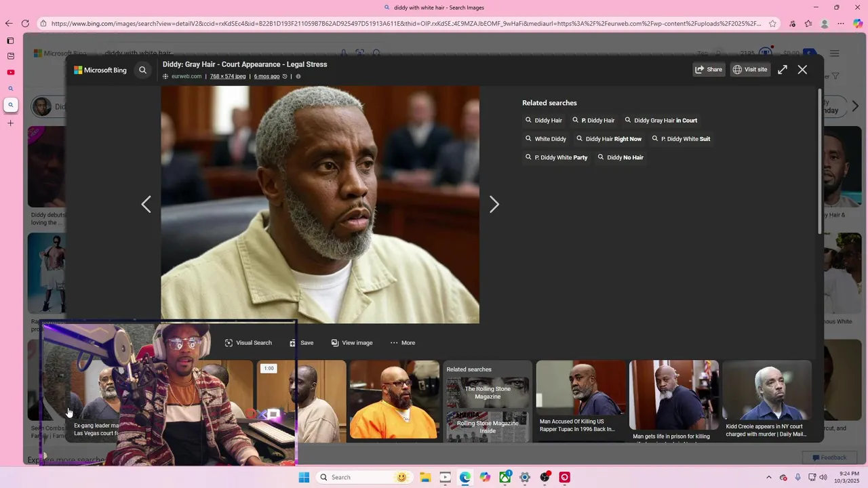The width and height of the screenshot is (868, 488).
Task: Go back using the browser back arrow
Action: tap(9, 23)
